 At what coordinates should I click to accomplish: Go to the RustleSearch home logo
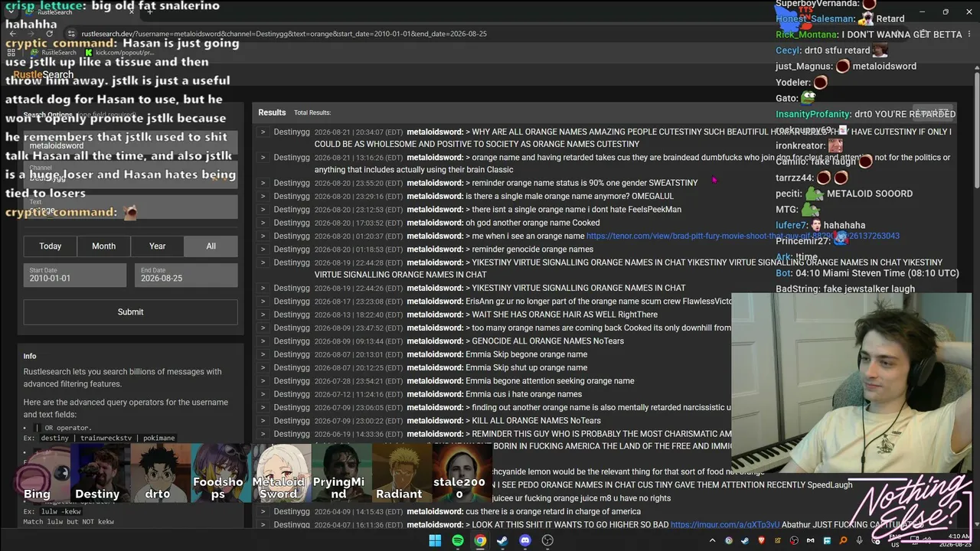point(43,75)
